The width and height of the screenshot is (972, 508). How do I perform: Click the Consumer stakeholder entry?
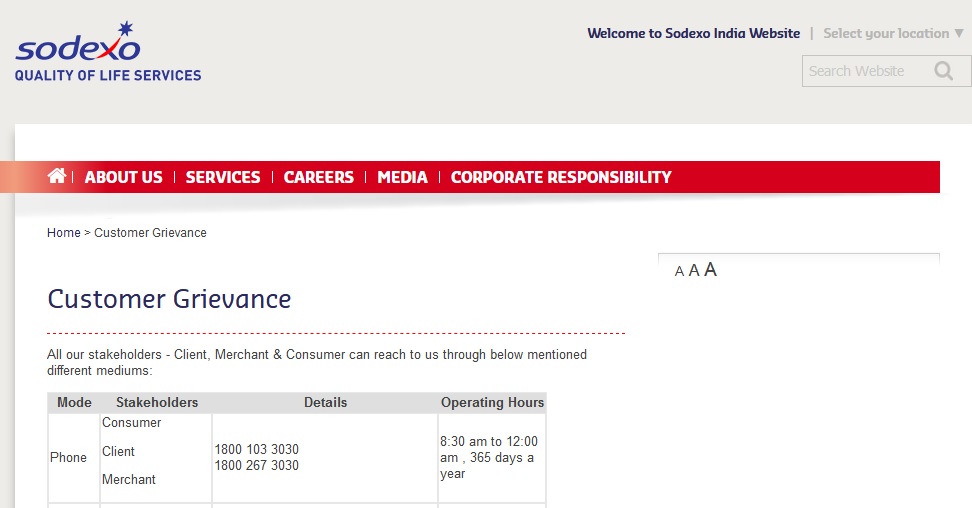(131, 422)
